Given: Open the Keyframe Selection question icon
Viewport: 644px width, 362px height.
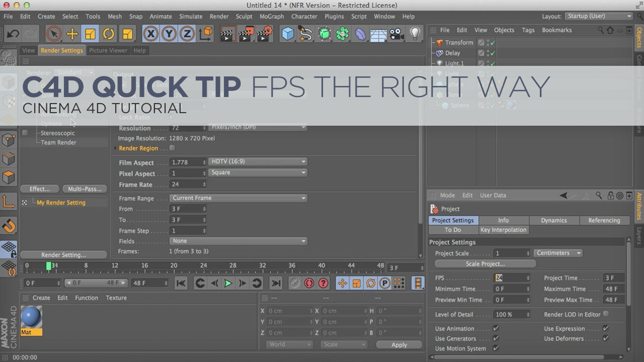Looking at the screenshot, I should click(323, 283).
